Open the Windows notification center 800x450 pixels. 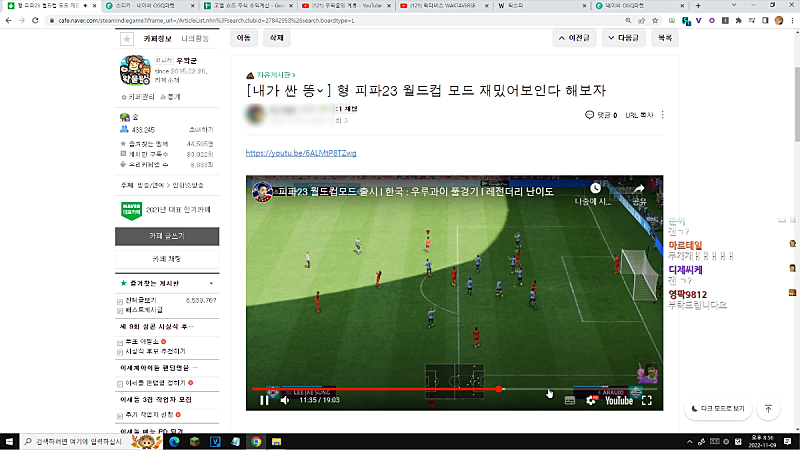[x=787, y=441]
